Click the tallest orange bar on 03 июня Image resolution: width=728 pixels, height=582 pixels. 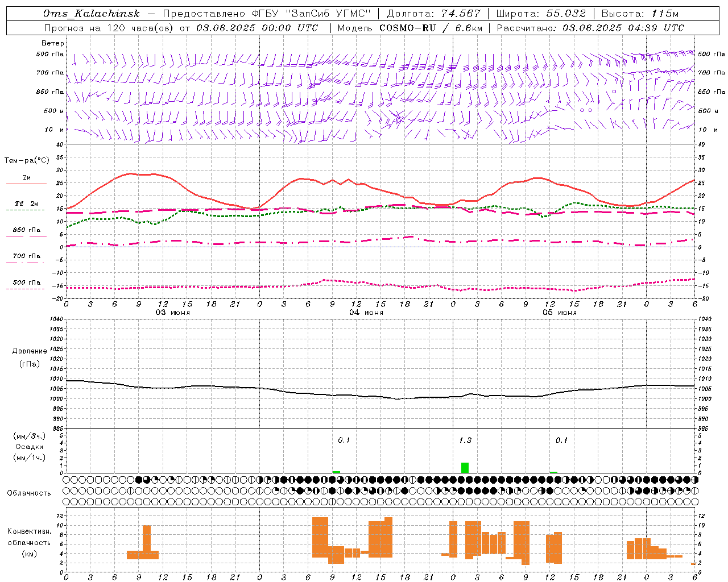click(147, 542)
